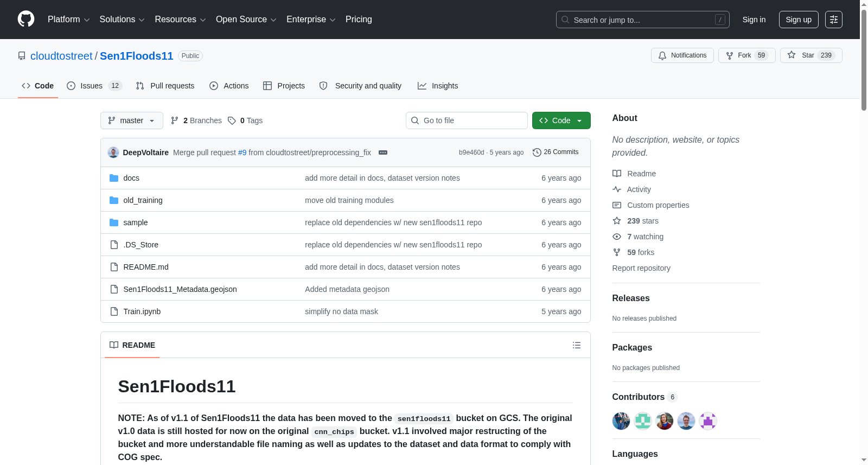
Task: Click the Train.ipynb file icon
Action: [x=114, y=311]
